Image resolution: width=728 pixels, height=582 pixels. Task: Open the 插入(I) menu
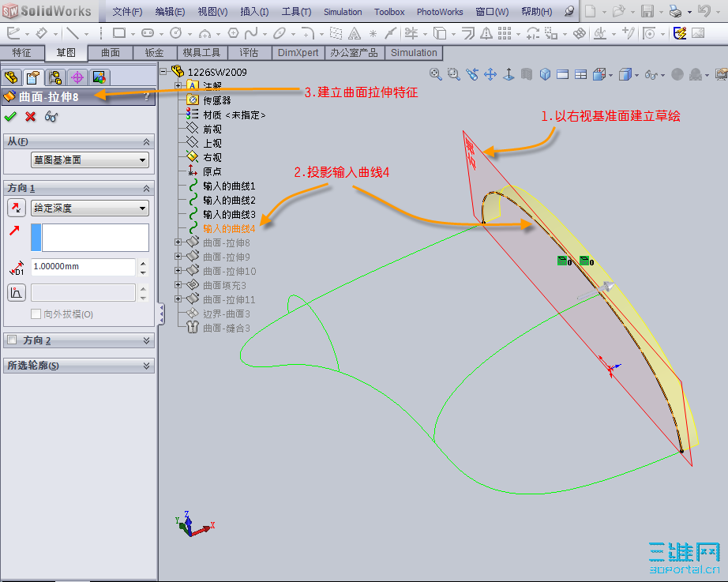click(x=254, y=12)
